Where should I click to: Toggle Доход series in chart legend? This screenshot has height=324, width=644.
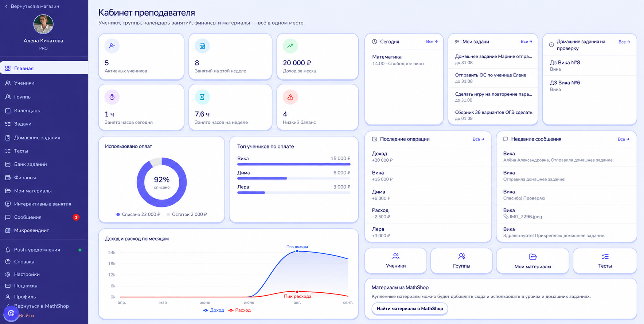click(214, 310)
